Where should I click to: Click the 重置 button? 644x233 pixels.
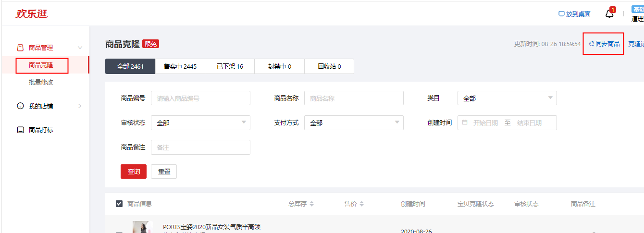click(x=164, y=172)
